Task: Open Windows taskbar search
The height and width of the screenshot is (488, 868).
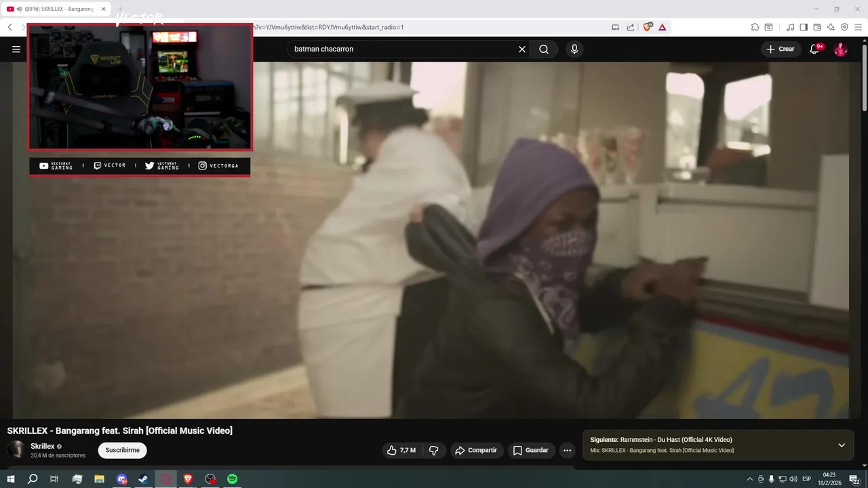Action: [33, 479]
